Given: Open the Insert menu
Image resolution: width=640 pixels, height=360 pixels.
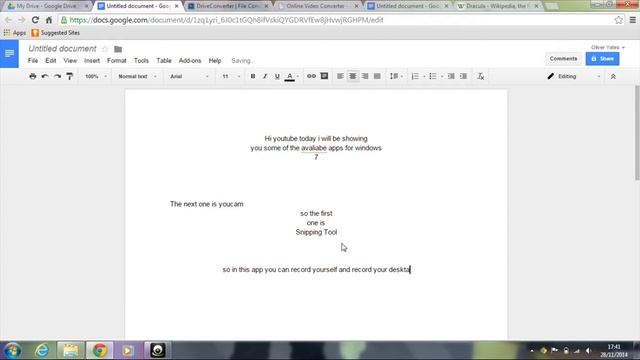Looking at the screenshot, I should pos(92,61).
